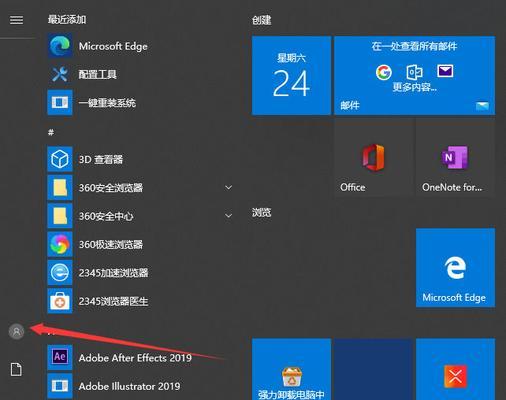Click the 创建 tile group title
This screenshot has height=400, width=506.
pyautogui.click(x=262, y=20)
